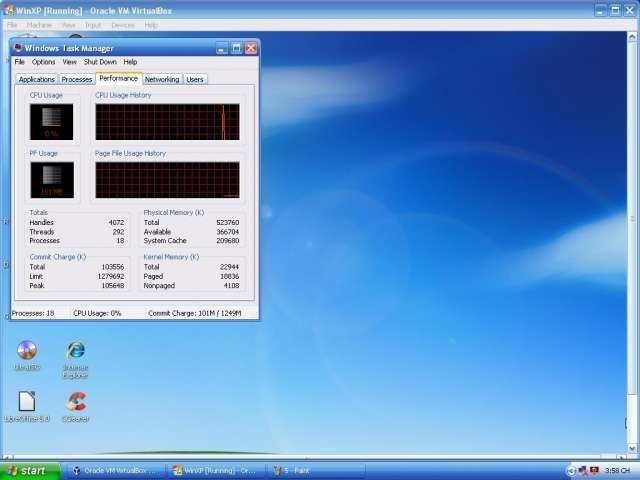The image size is (640, 480).
Task: Click the Start button
Action: pyautogui.click(x=26, y=470)
